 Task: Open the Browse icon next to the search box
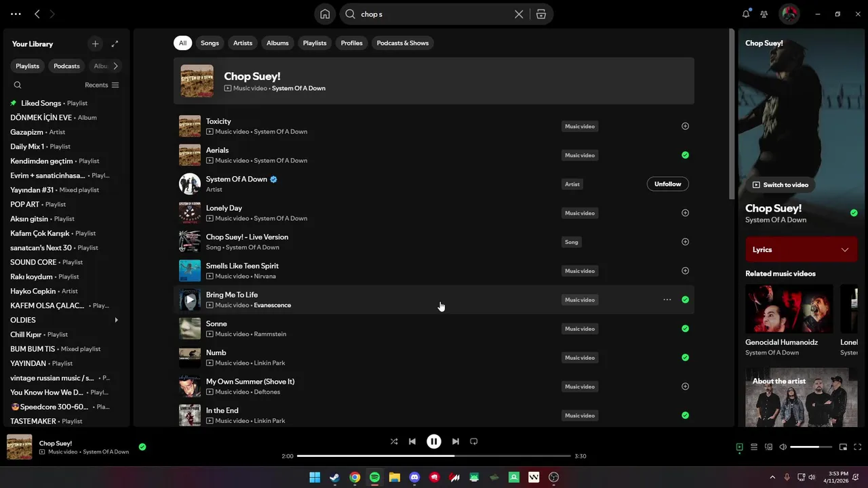pos(541,14)
